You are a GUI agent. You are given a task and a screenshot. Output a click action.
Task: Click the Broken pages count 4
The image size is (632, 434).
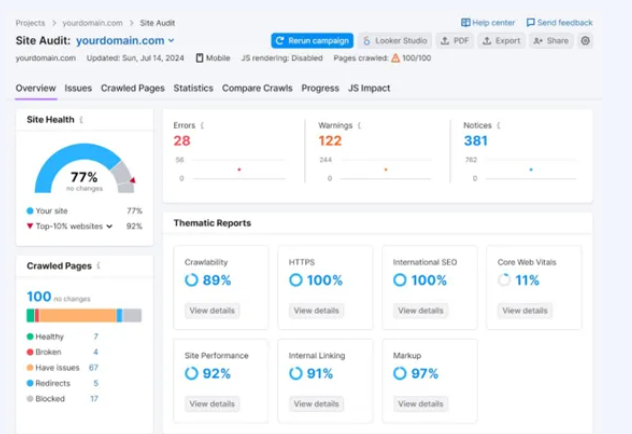tap(96, 352)
